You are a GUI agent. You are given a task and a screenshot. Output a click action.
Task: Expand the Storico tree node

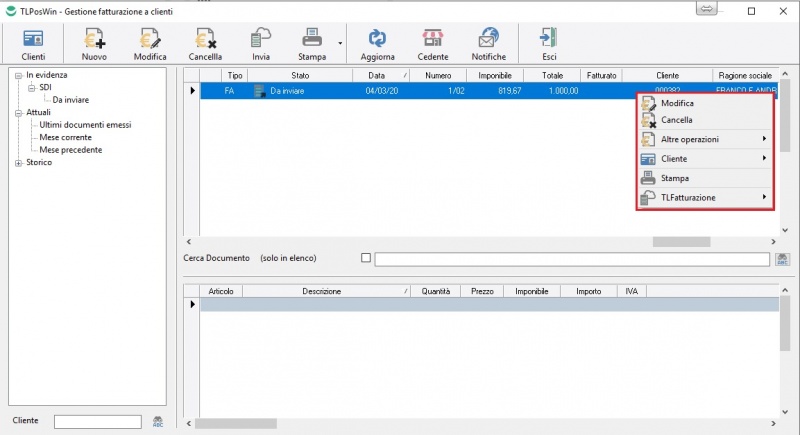tap(18, 162)
